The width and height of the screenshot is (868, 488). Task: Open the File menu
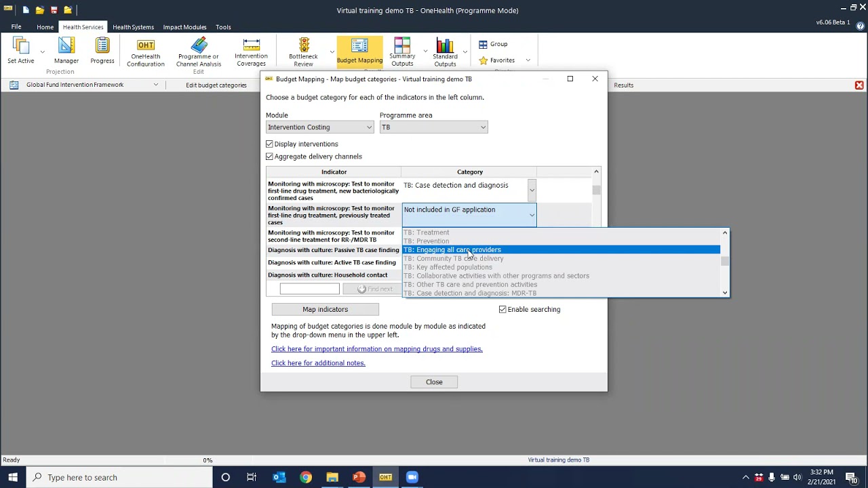pos(16,27)
